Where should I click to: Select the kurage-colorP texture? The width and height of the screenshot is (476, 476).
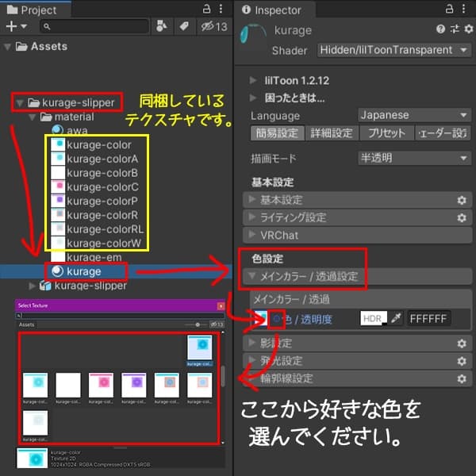[94, 201]
